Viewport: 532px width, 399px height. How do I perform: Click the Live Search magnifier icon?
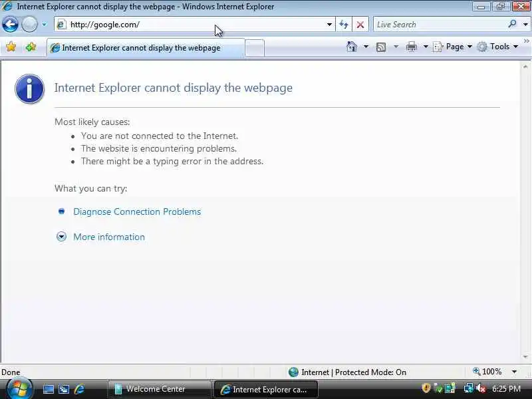[512, 24]
